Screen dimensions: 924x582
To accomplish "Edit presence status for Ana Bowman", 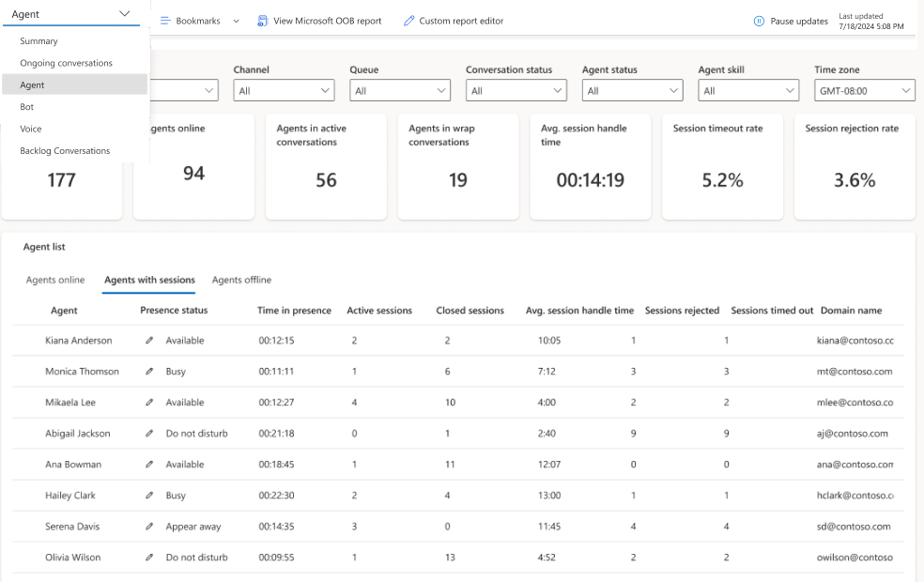I will (149, 464).
